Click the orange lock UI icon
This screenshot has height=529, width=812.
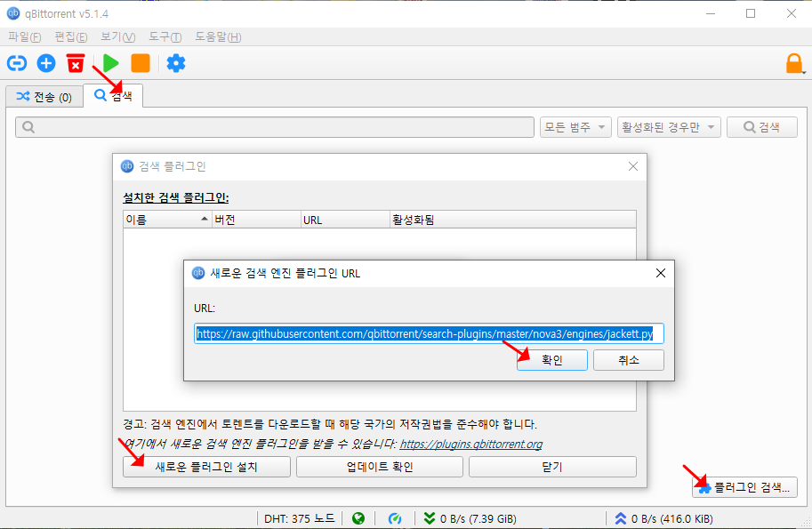click(793, 63)
